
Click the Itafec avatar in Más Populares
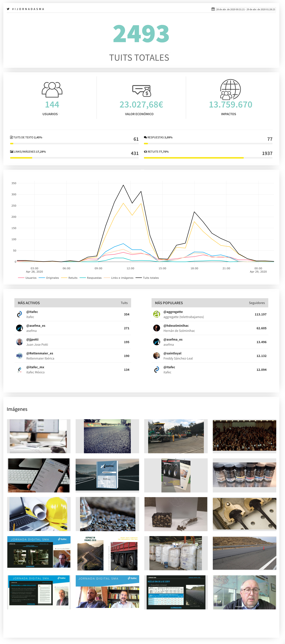click(x=157, y=370)
